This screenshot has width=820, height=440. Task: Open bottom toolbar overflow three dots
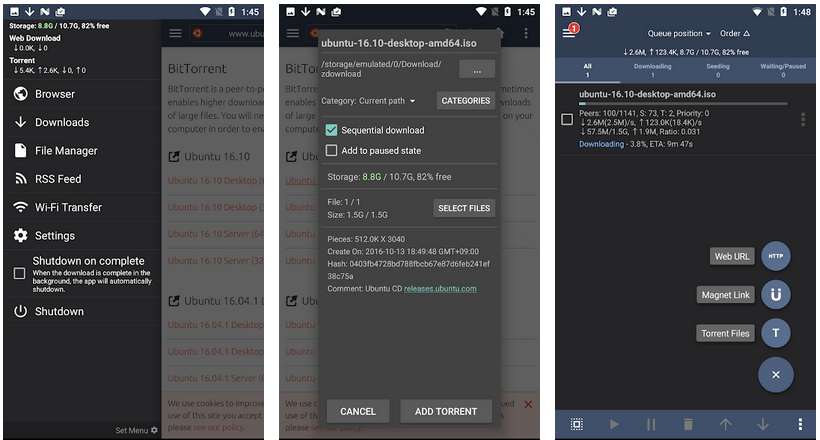800,424
